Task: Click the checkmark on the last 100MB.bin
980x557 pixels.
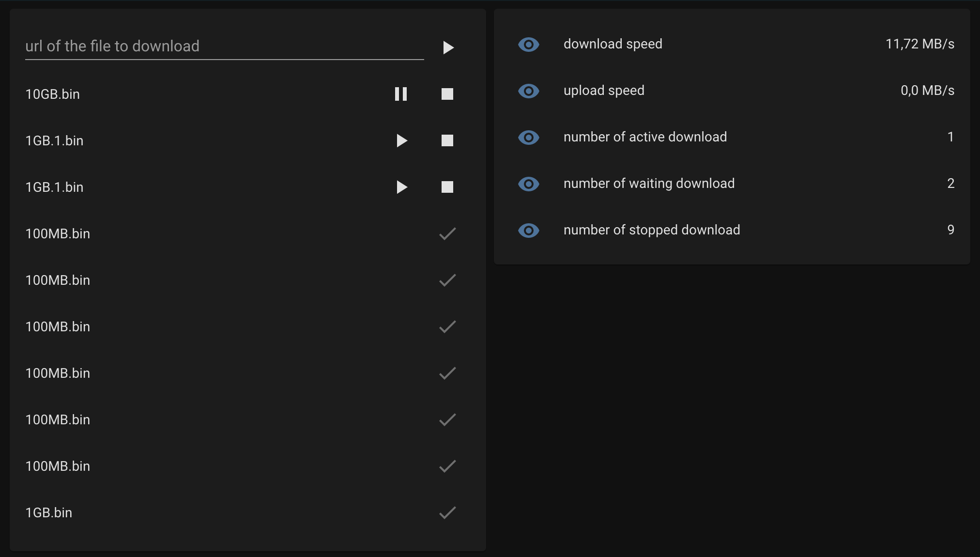Action: tap(447, 466)
